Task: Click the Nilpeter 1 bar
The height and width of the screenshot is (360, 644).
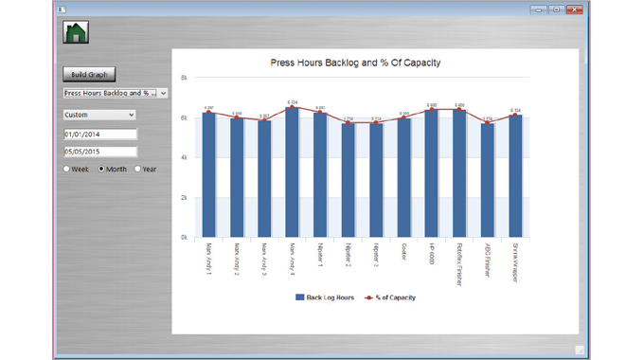Action: click(x=320, y=175)
